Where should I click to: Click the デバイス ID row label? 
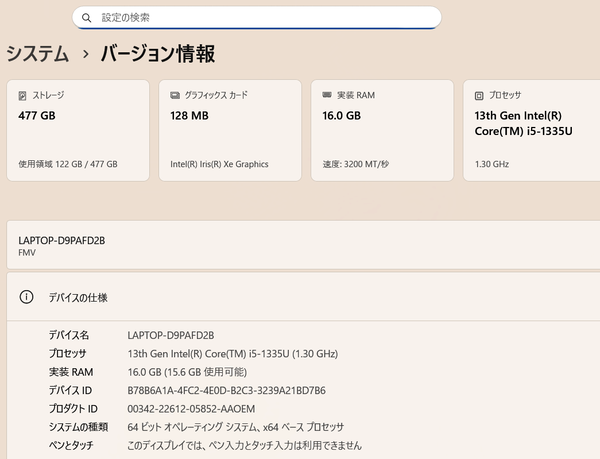click(70, 391)
